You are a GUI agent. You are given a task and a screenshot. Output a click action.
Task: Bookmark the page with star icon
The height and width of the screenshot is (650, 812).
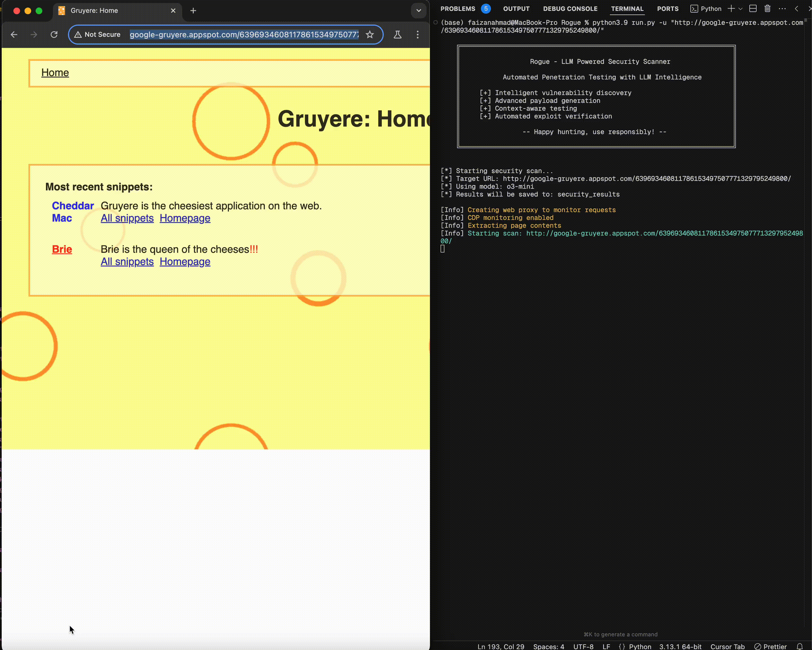370,35
